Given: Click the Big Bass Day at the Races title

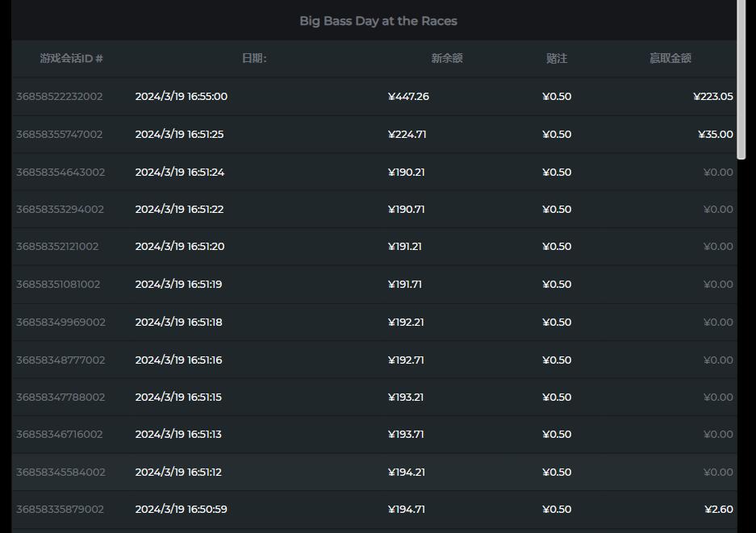Looking at the screenshot, I should (x=378, y=21).
